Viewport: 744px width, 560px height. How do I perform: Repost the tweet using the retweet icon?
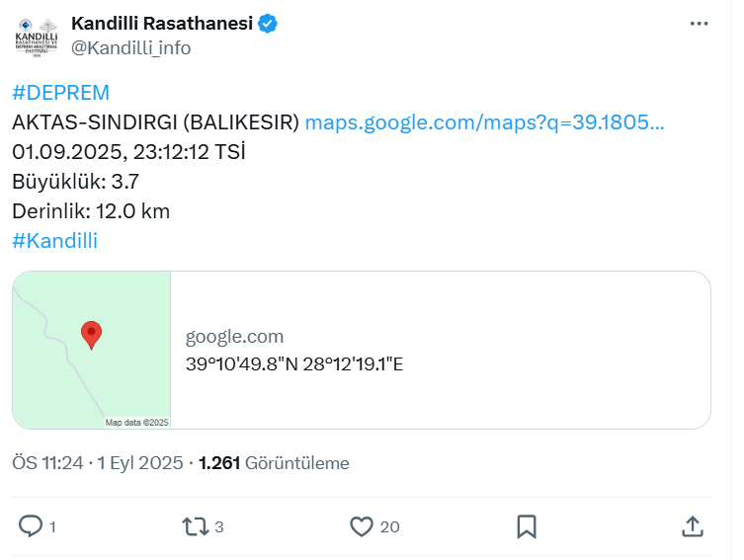(195, 526)
